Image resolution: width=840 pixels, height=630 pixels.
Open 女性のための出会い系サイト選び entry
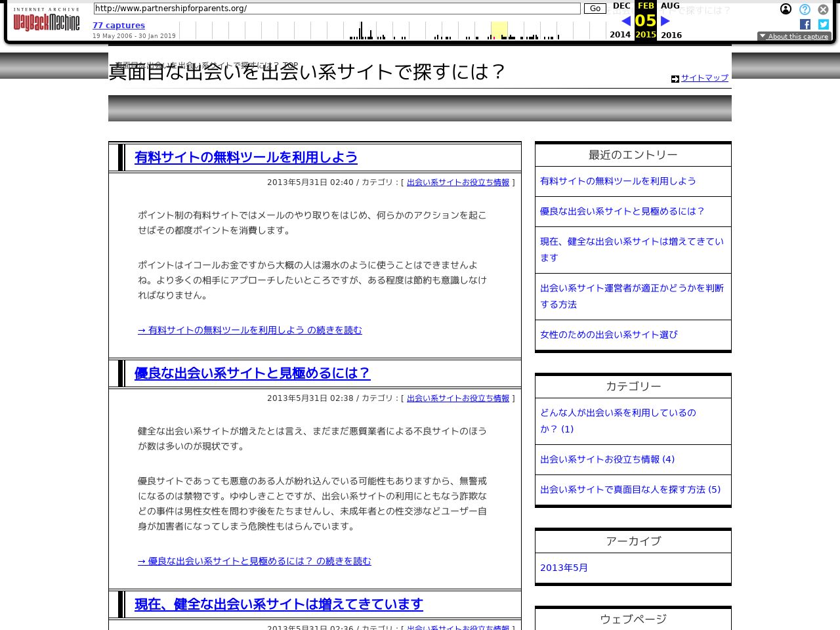(x=608, y=335)
